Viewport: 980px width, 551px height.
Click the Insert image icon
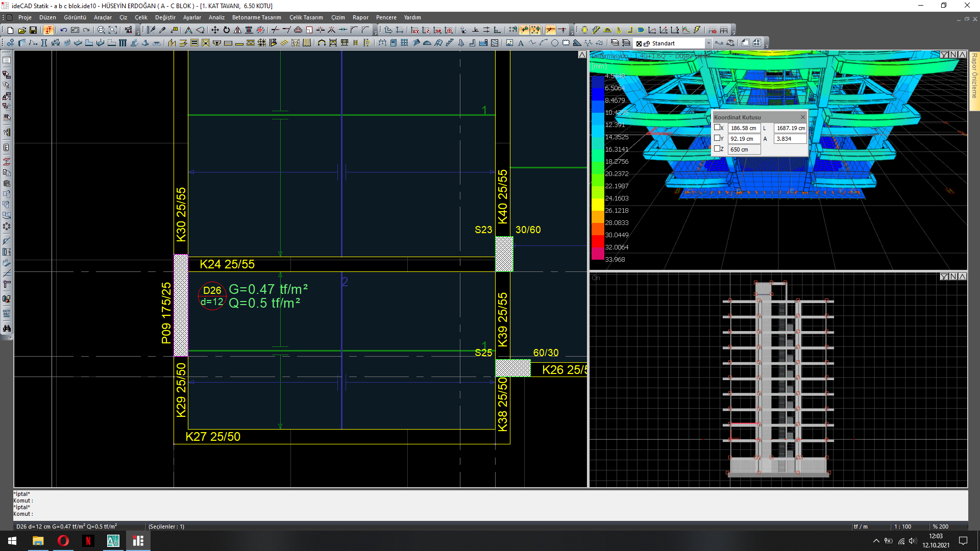pyautogui.click(x=509, y=43)
